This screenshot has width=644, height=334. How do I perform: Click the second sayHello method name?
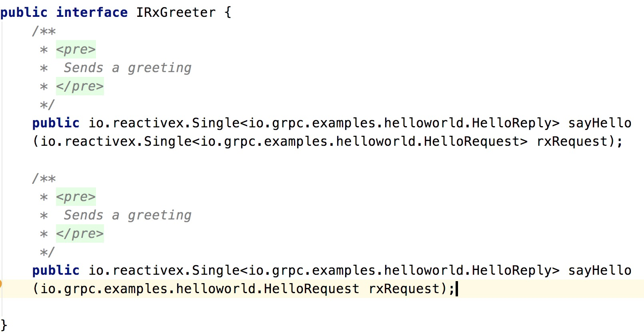click(600, 270)
